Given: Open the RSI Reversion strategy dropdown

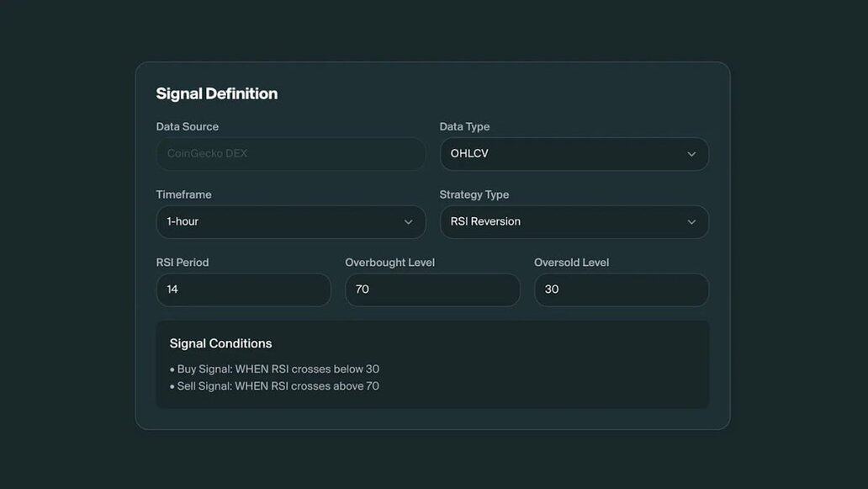Looking at the screenshot, I should [x=564, y=222].
